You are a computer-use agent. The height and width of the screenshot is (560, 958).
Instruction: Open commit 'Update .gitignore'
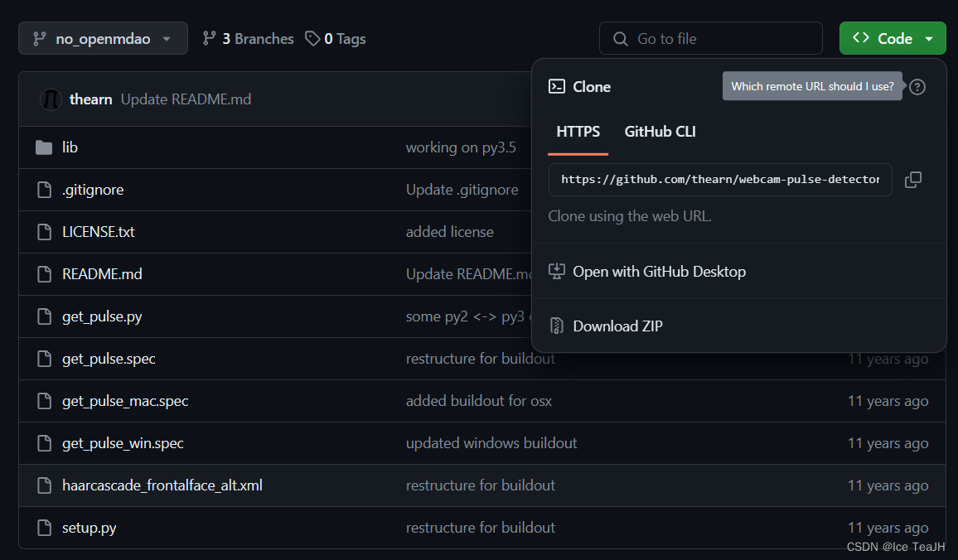[x=462, y=190]
